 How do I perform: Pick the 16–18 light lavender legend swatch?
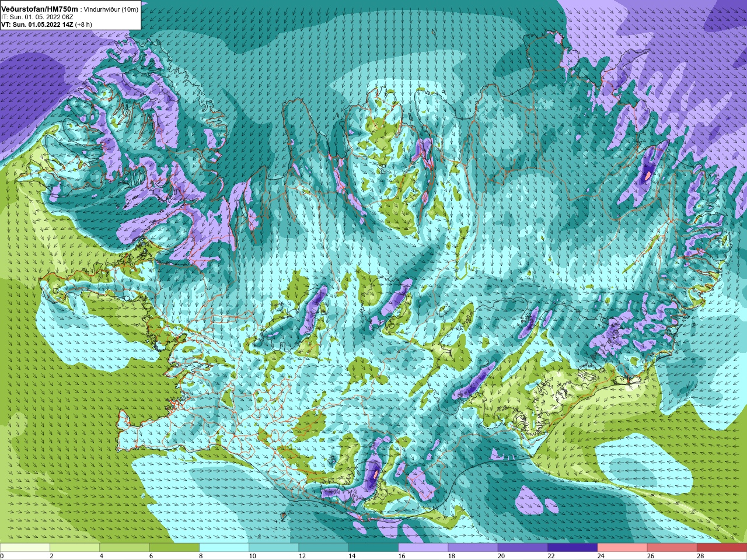coord(423,547)
